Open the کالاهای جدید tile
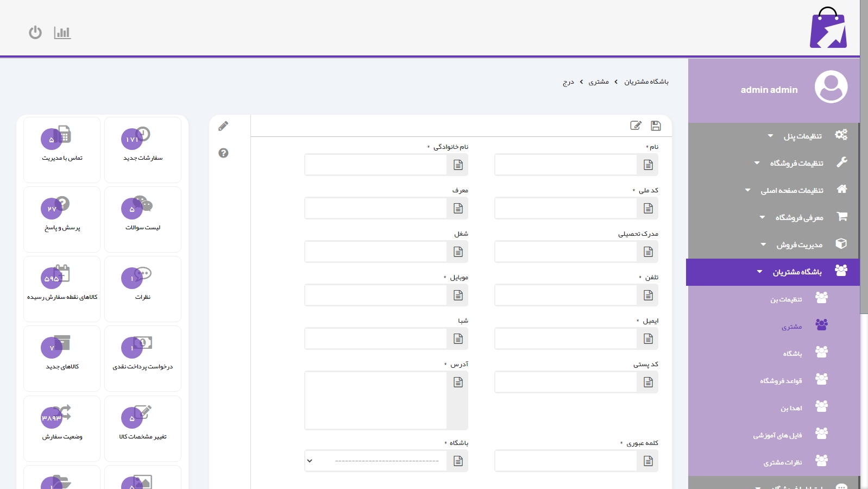868x489 pixels. [62, 358]
